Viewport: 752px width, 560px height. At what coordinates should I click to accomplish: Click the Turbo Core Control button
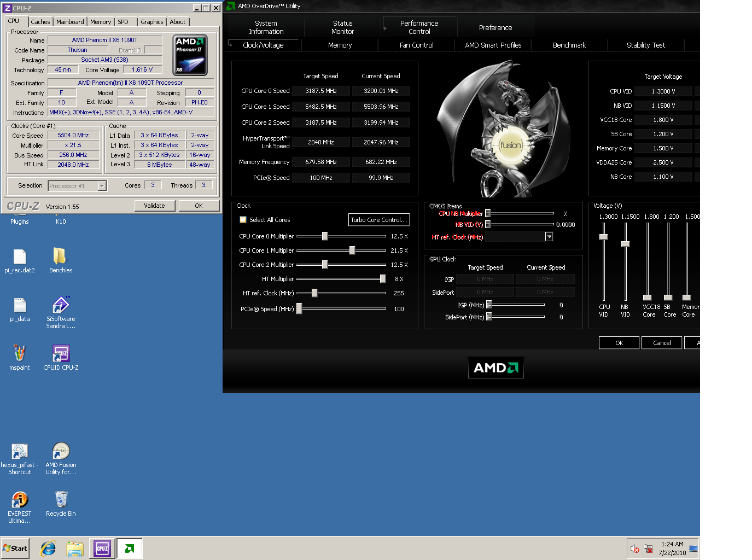379,220
